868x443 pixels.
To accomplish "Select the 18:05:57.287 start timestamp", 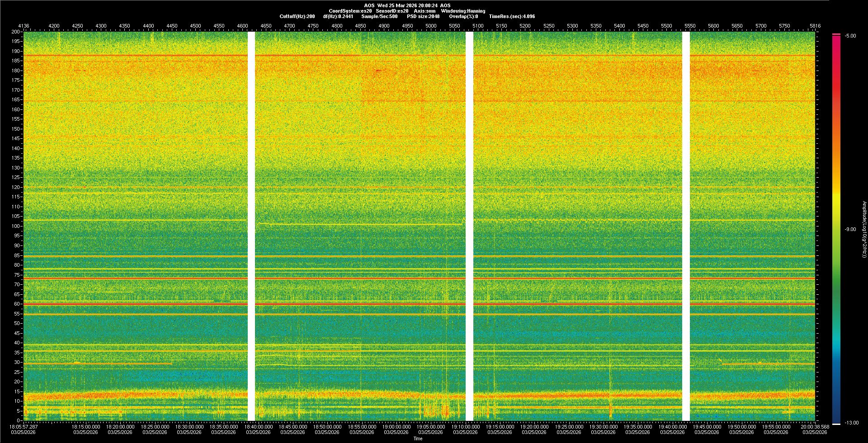I will (24, 427).
